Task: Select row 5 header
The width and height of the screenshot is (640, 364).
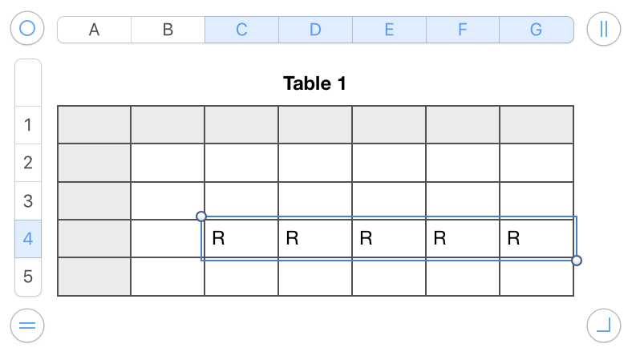Action: coord(28,277)
